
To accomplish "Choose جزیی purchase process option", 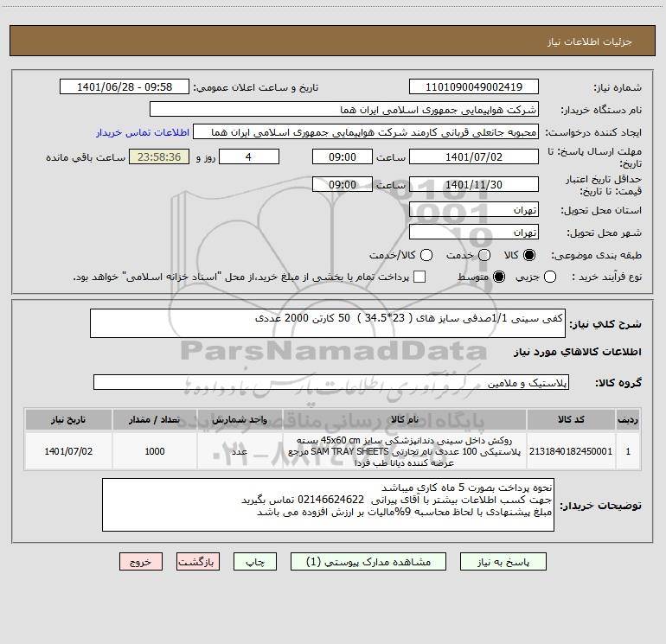I will (549, 277).
